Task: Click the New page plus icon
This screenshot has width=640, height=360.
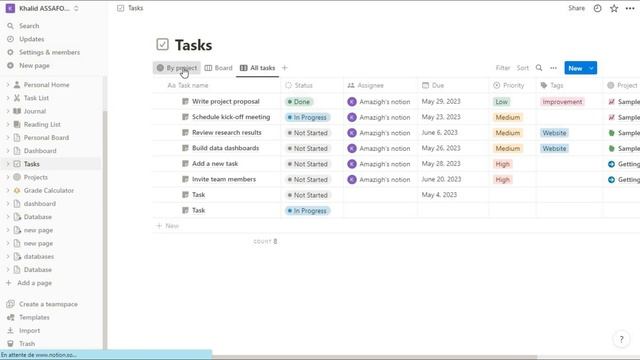Action: pyautogui.click(x=10, y=65)
